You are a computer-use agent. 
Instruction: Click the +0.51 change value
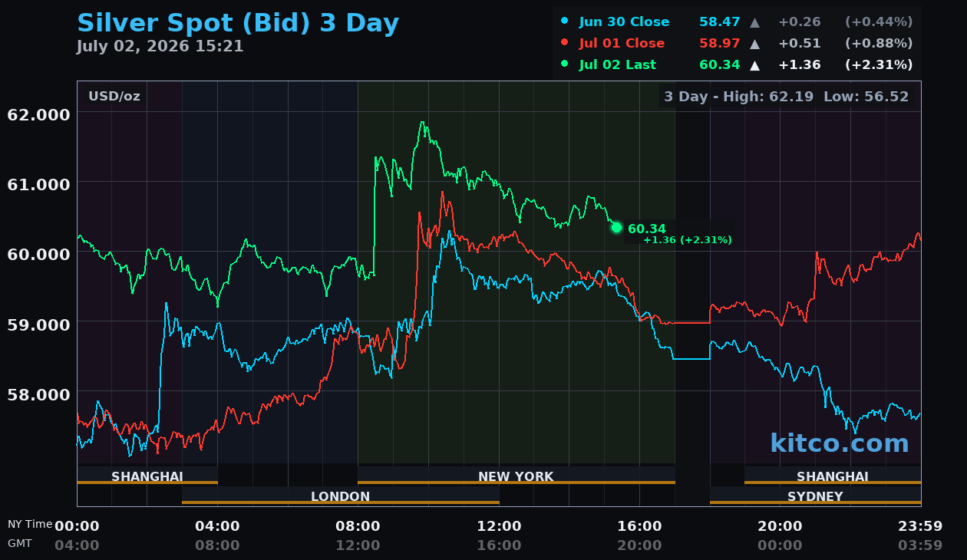799,44
